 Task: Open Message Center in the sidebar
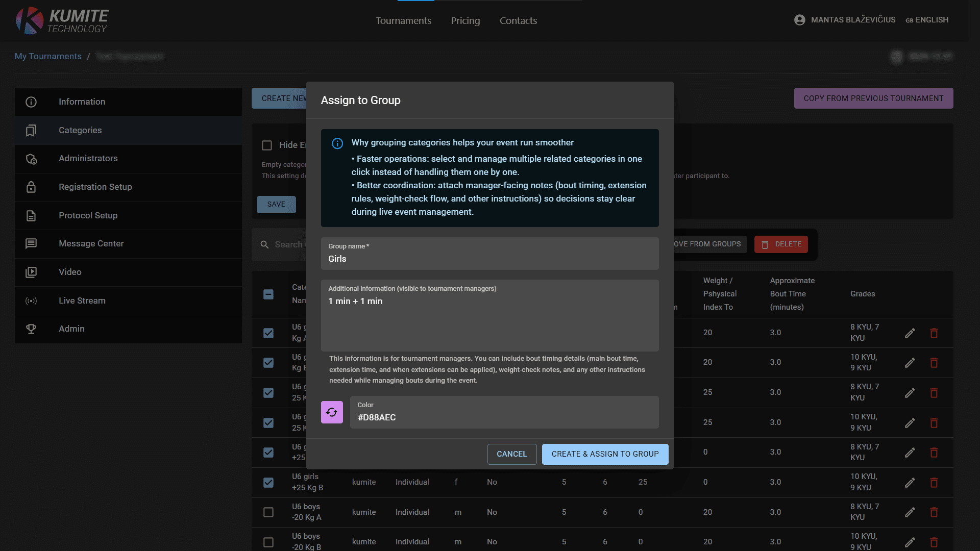pyautogui.click(x=91, y=243)
